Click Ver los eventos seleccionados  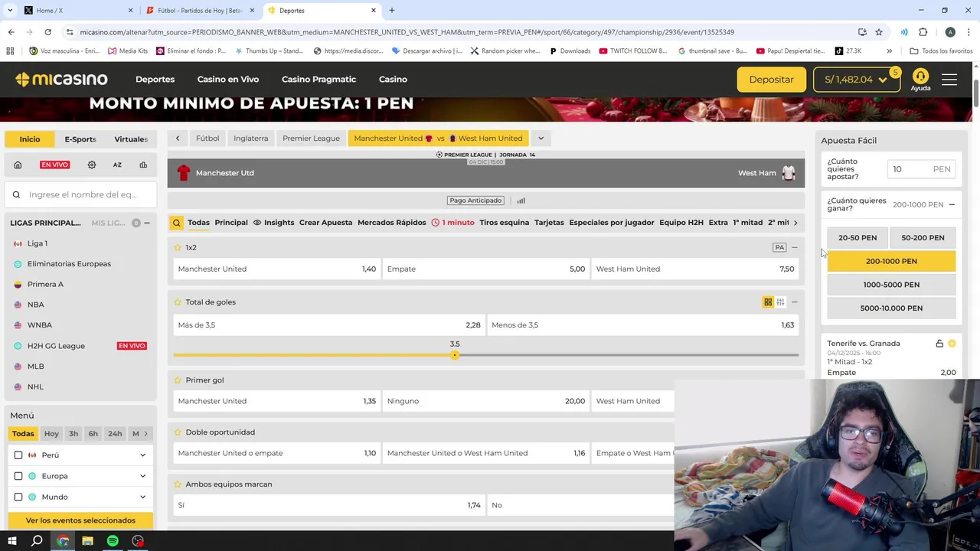coord(80,520)
